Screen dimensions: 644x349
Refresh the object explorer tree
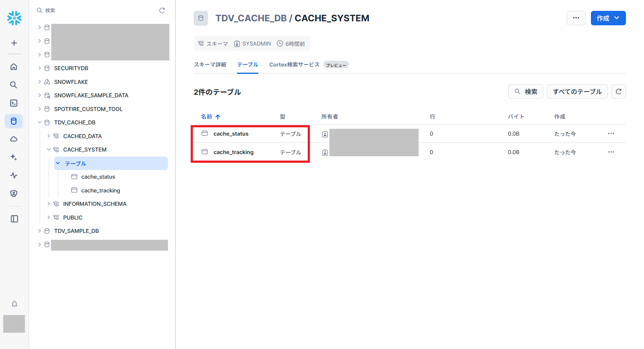coord(162,10)
